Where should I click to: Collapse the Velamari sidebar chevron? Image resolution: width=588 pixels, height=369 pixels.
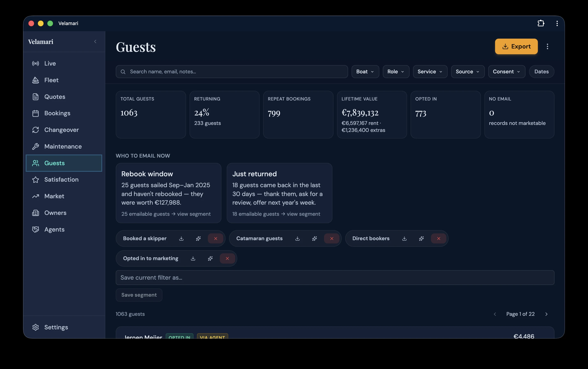point(95,42)
